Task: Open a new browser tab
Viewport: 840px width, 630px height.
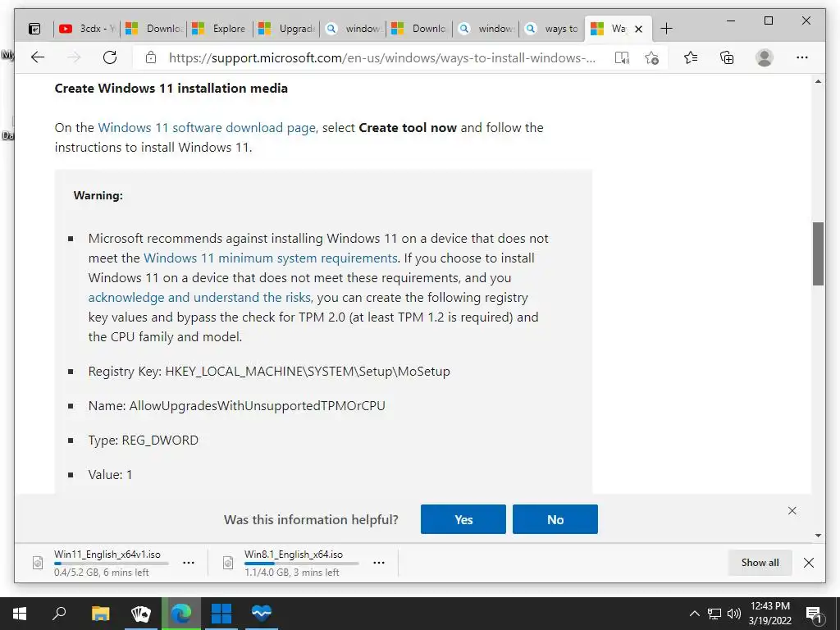Action: point(666,29)
